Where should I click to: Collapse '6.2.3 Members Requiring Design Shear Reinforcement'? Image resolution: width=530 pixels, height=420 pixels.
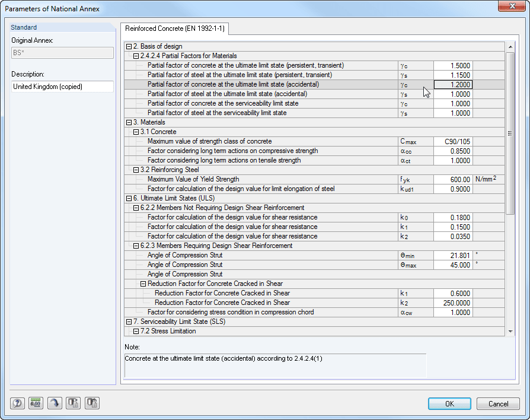click(x=136, y=246)
